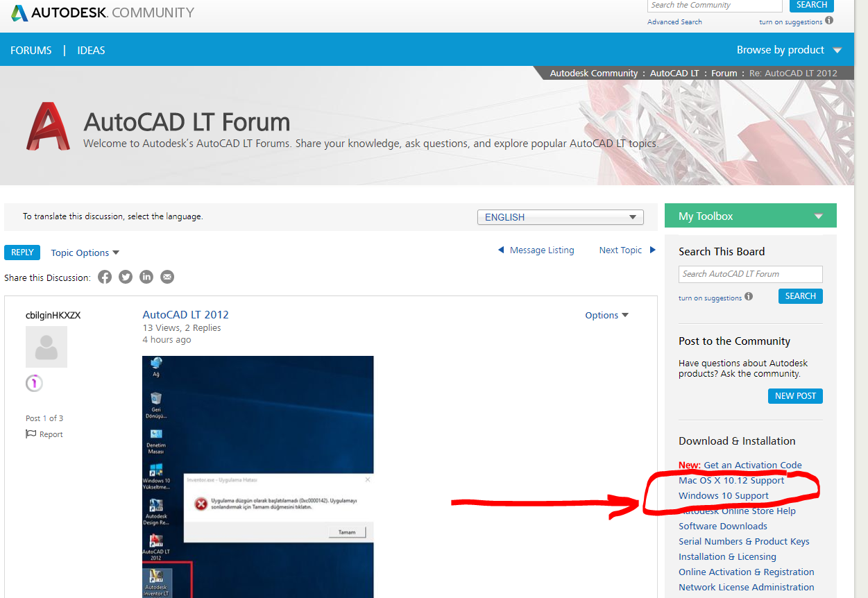Turn on suggestions for the board search

tap(710, 298)
